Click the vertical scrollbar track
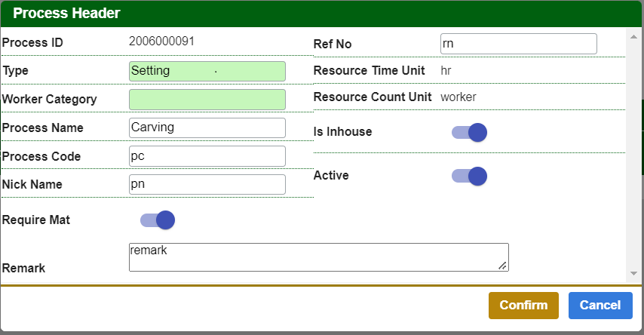Screen dimensions: 644x335 click(x=633, y=151)
